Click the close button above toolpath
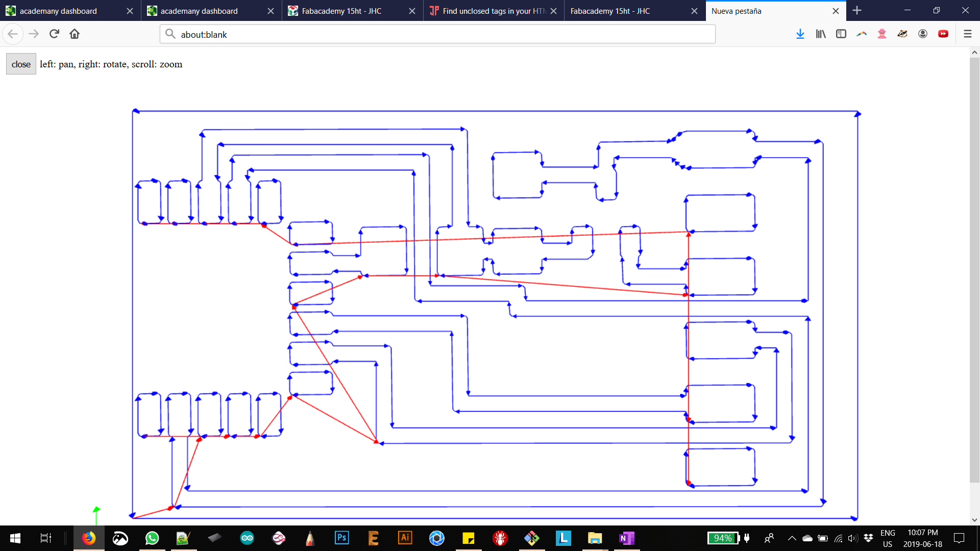 21,64
